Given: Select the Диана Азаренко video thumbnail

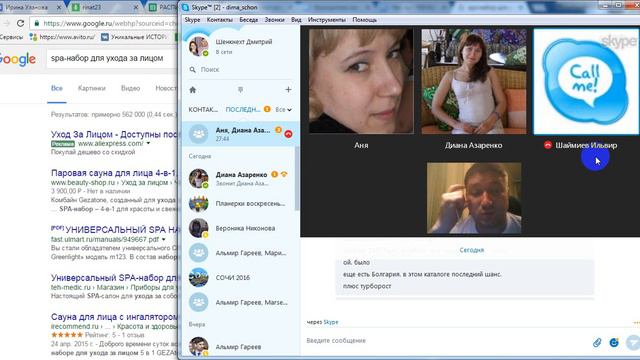Looking at the screenshot, I should tap(474, 81).
